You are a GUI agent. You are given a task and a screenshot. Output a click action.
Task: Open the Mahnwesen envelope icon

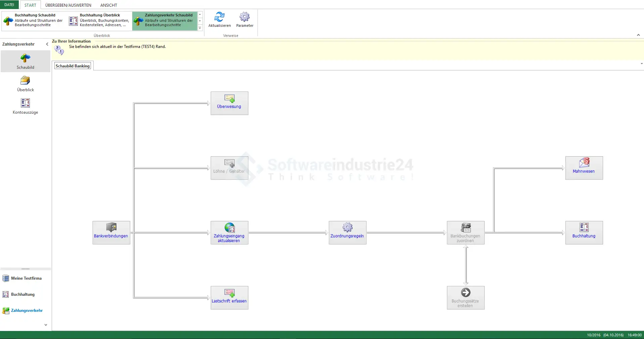pos(584,163)
